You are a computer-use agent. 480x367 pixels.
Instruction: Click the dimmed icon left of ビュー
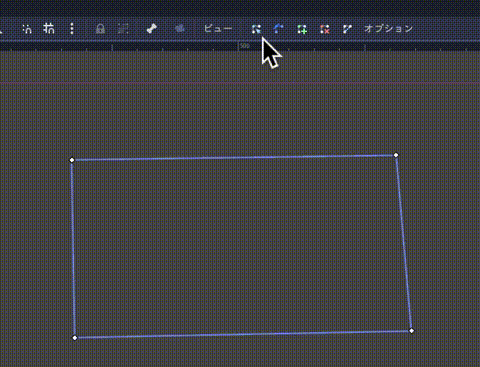pos(180,29)
